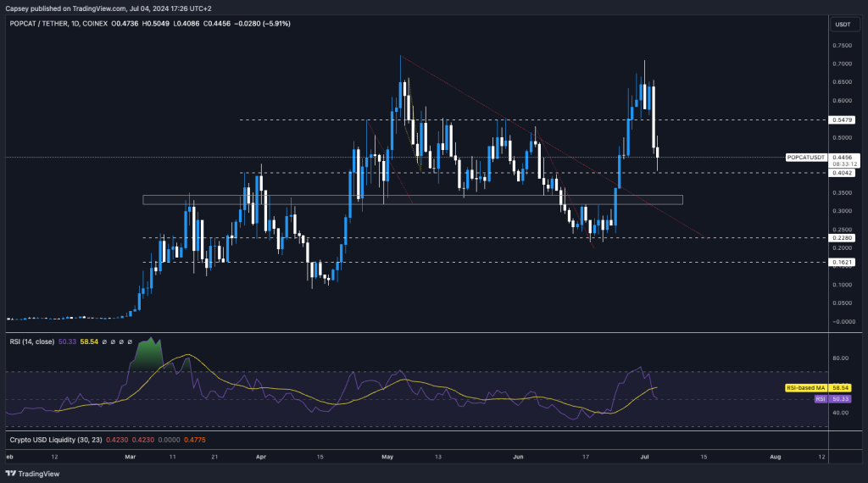
Task: Click the 0.2280 support level price tag
Action: click(x=843, y=237)
